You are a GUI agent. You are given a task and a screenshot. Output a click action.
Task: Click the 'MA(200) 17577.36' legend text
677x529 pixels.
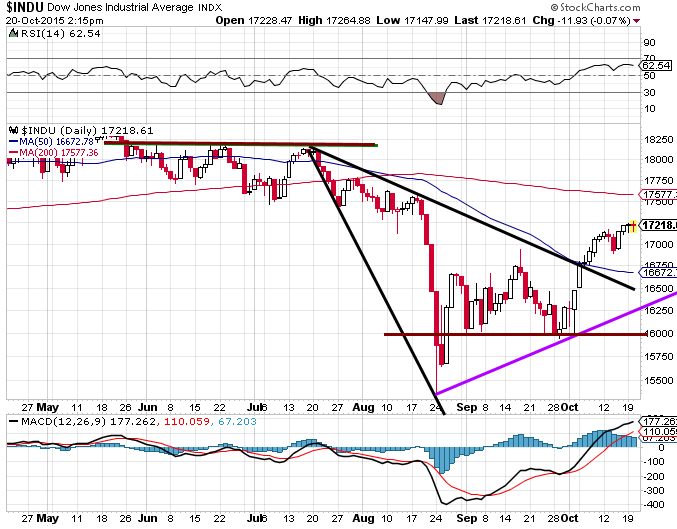click(x=59, y=152)
